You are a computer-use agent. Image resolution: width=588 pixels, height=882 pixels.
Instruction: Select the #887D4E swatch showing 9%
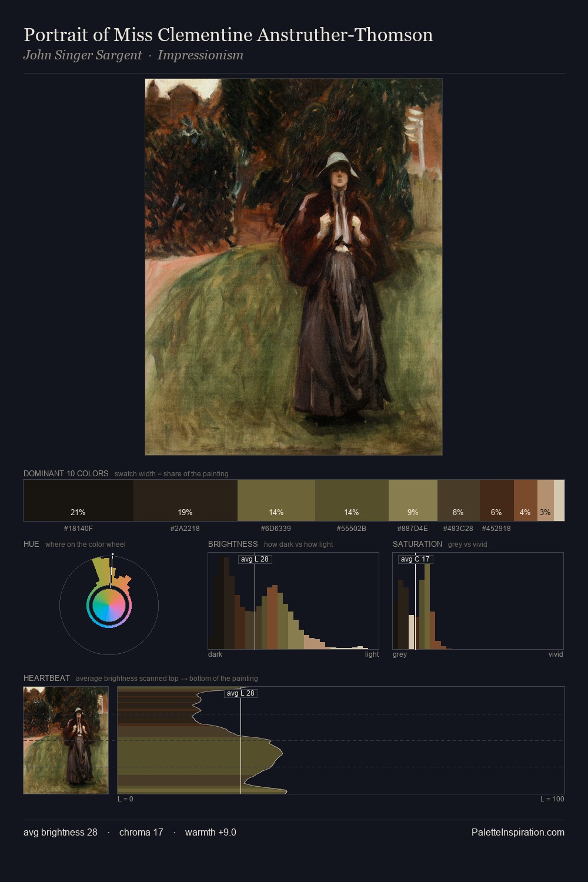[x=413, y=500]
